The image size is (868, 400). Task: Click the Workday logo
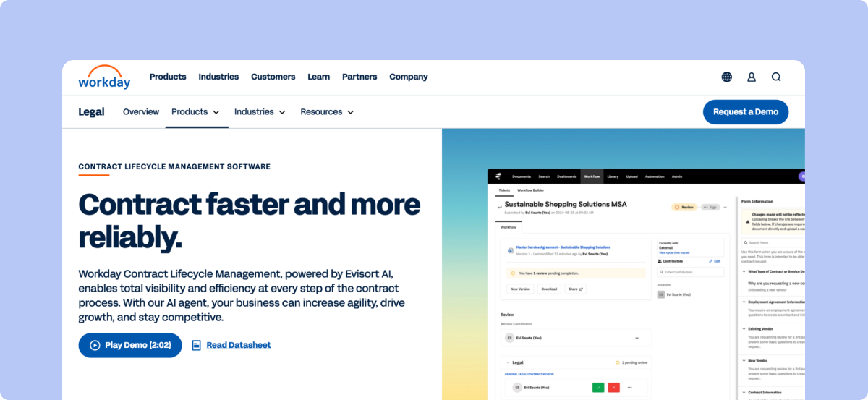[104, 77]
